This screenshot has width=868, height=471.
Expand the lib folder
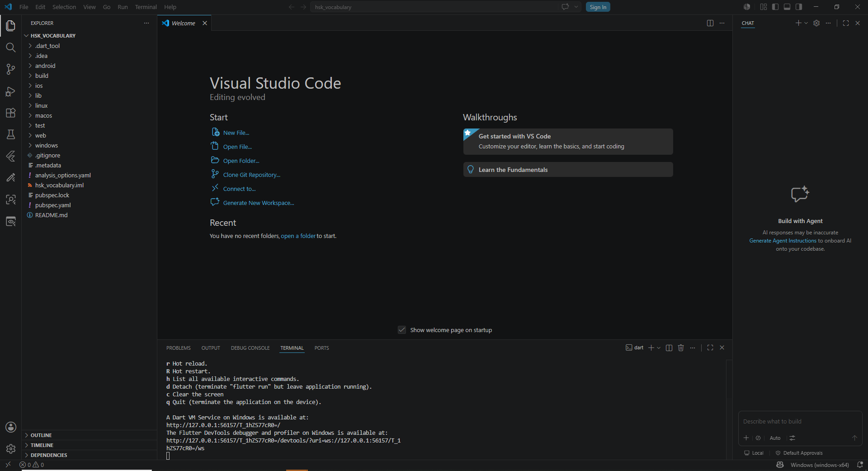[90, 95]
